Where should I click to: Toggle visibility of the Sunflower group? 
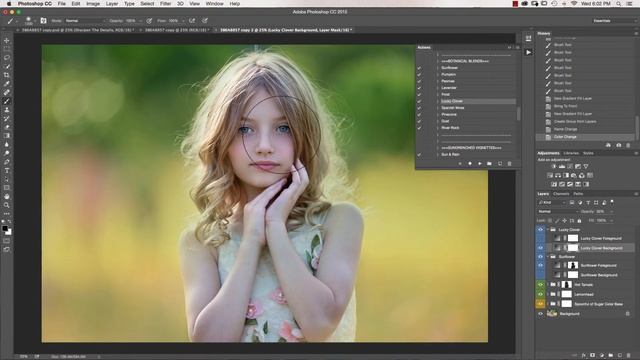pos(540,257)
